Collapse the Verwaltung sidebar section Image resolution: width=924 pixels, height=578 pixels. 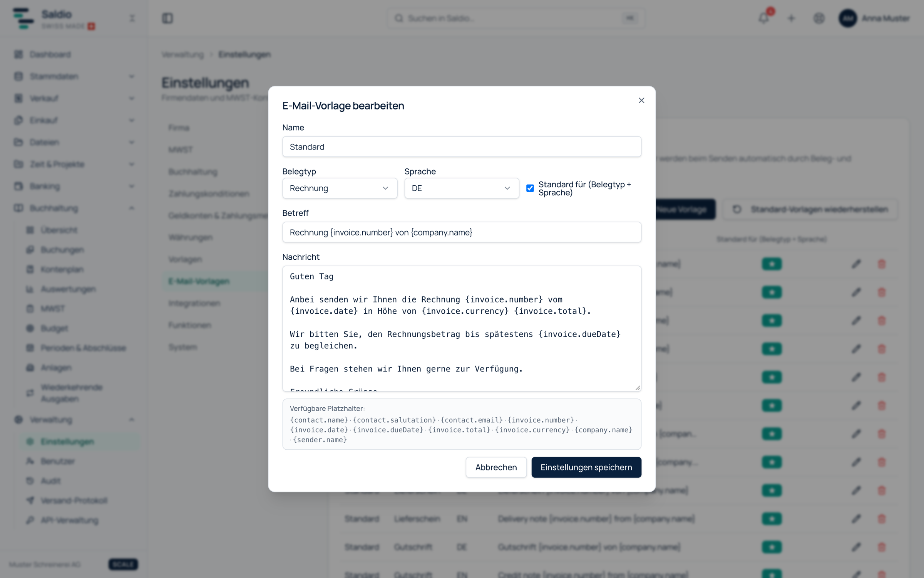[x=74, y=420]
